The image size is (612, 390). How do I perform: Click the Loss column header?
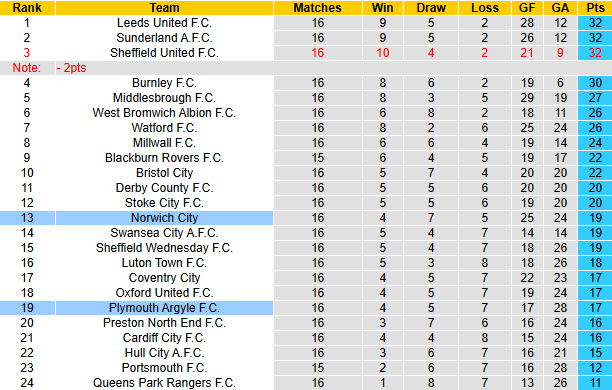[484, 8]
